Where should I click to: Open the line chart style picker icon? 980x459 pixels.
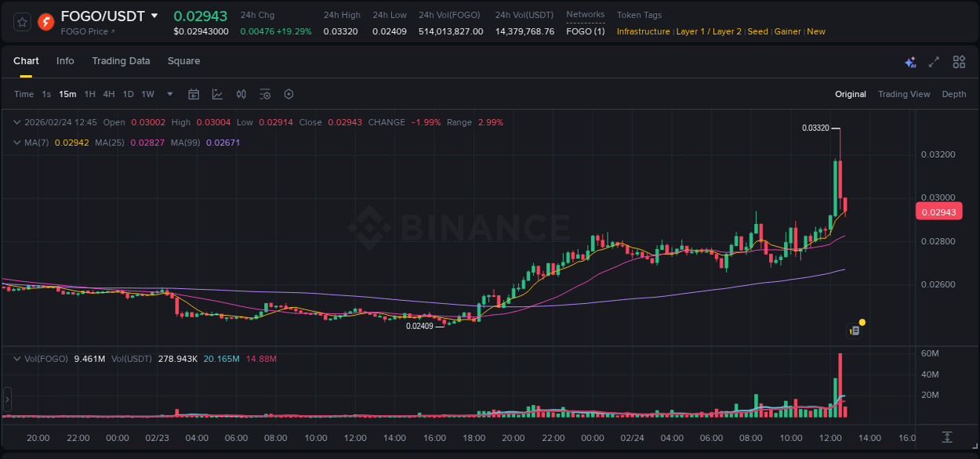pyautogui.click(x=216, y=93)
